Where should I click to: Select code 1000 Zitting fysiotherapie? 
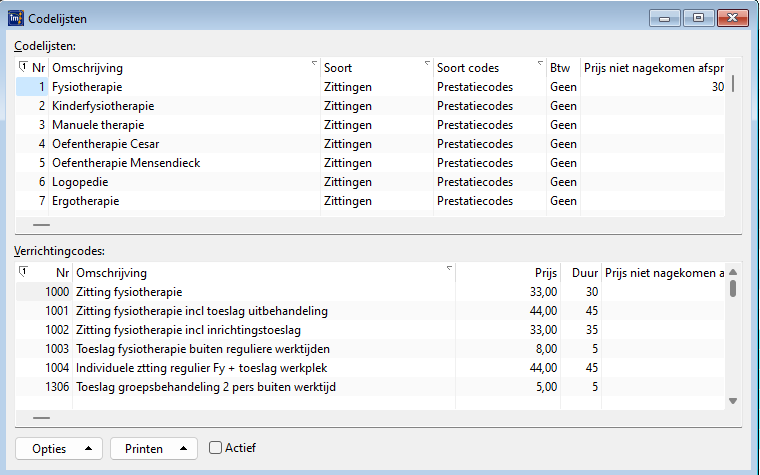coord(370,292)
